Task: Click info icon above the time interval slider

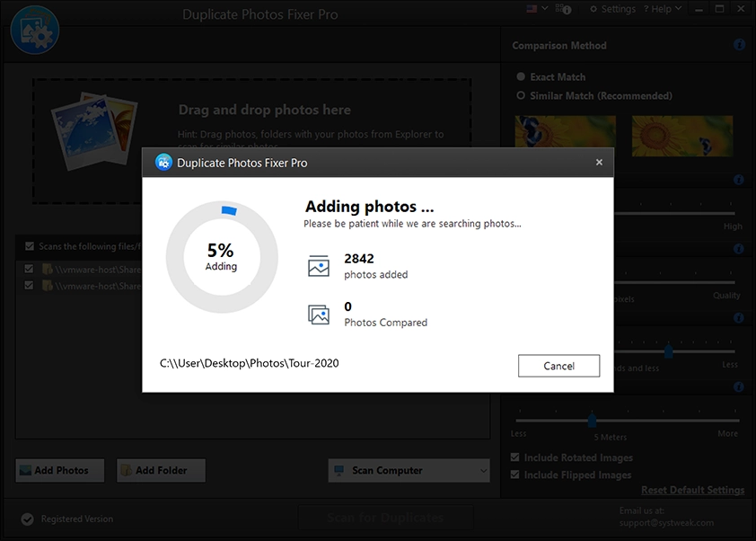Action: pos(738,317)
